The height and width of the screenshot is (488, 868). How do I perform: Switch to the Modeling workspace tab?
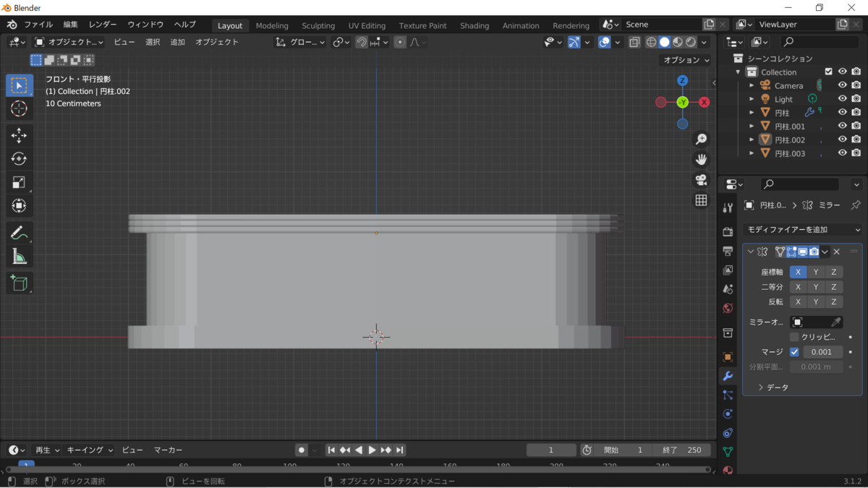point(272,25)
